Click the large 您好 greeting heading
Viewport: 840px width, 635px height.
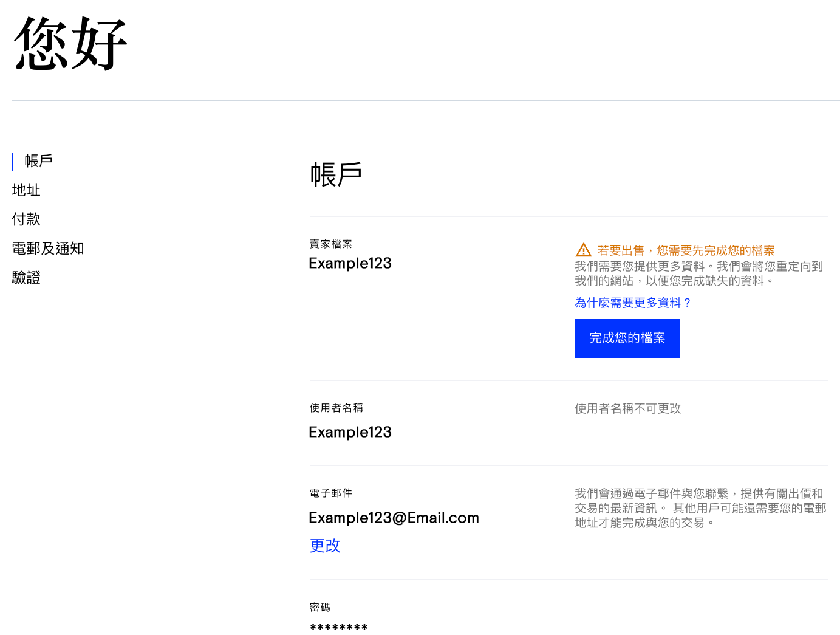point(70,44)
